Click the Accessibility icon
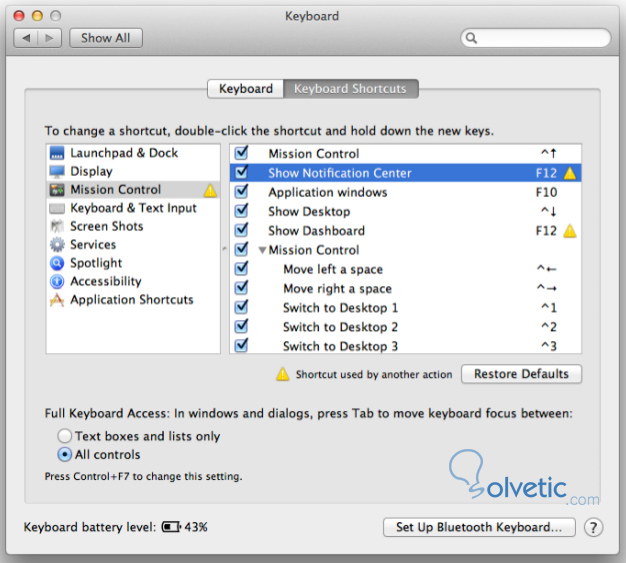 57,281
